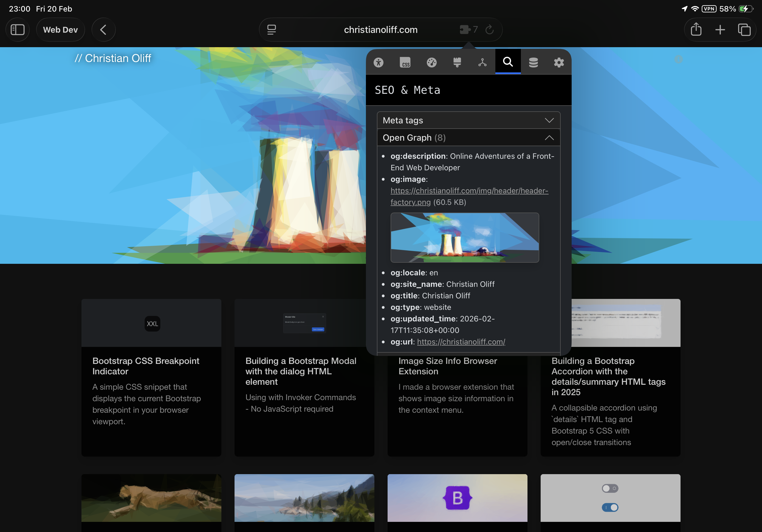Image resolution: width=762 pixels, height=532 pixels.
Task: Open the performance dashboard panel
Action: point(432,62)
